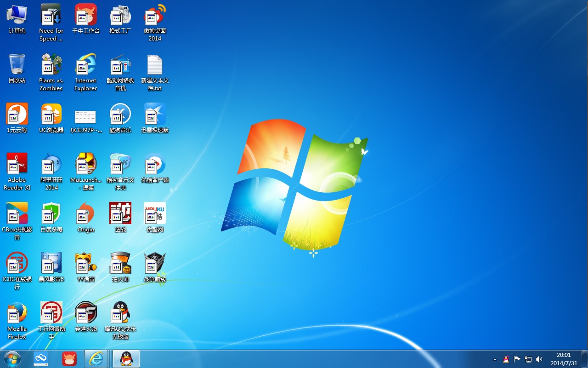Open the UC浏览器 browser

[x=51, y=115]
